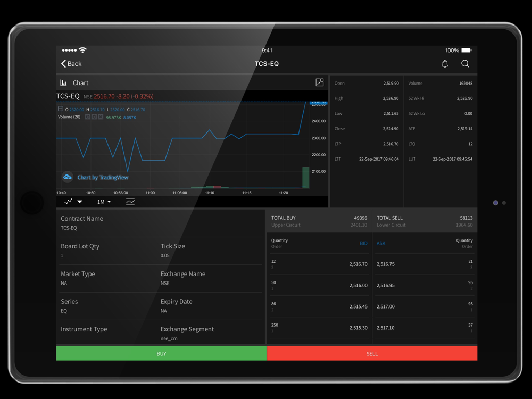Select ask price 2,517.10
Screen dimensions: 532x399
(385, 328)
